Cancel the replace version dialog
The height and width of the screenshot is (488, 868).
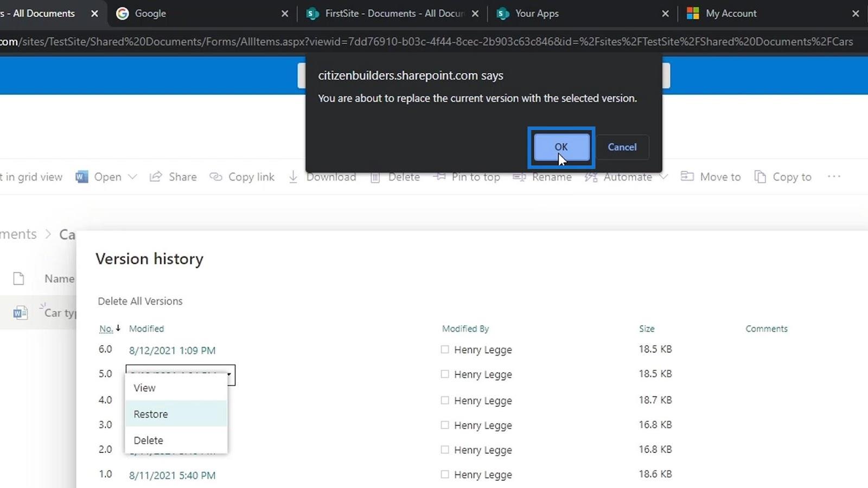pyautogui.click(x=622, y=147)
